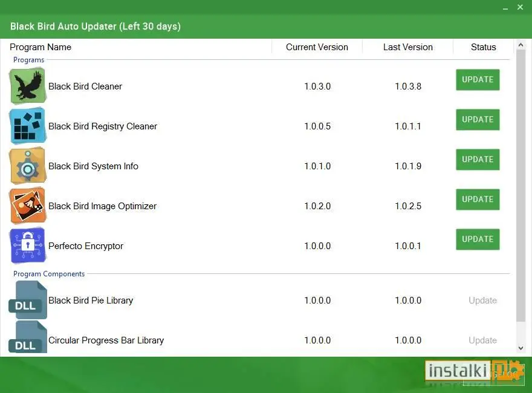This screenshot has height=393, width=532.
Task: Click the Current Version column header
Action: (x=317, y=47)
